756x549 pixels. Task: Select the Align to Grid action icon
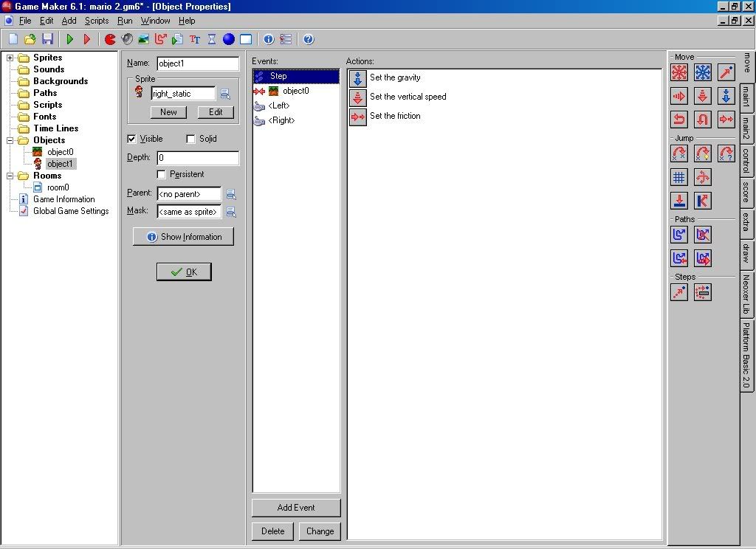(679, 177)
